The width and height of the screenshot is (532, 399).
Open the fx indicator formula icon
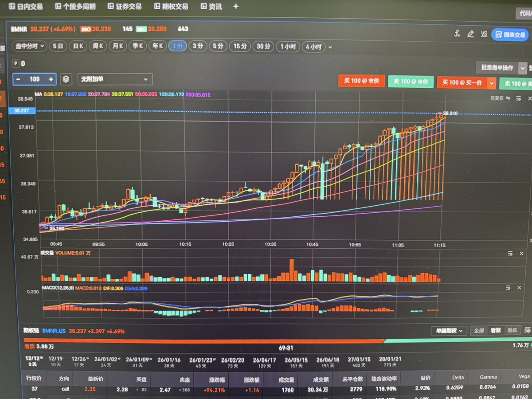(x=457, y=34)
